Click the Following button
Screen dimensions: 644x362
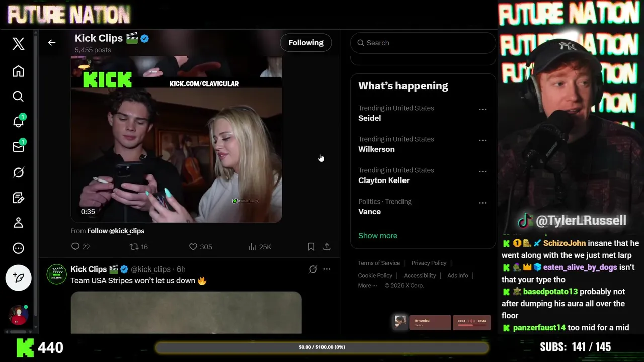[306, 43]
